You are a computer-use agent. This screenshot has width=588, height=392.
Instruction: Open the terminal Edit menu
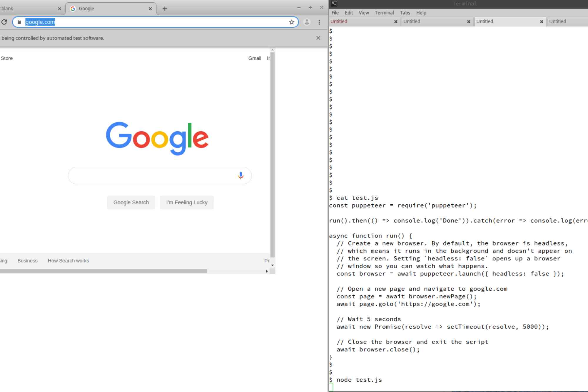(349, 13)
